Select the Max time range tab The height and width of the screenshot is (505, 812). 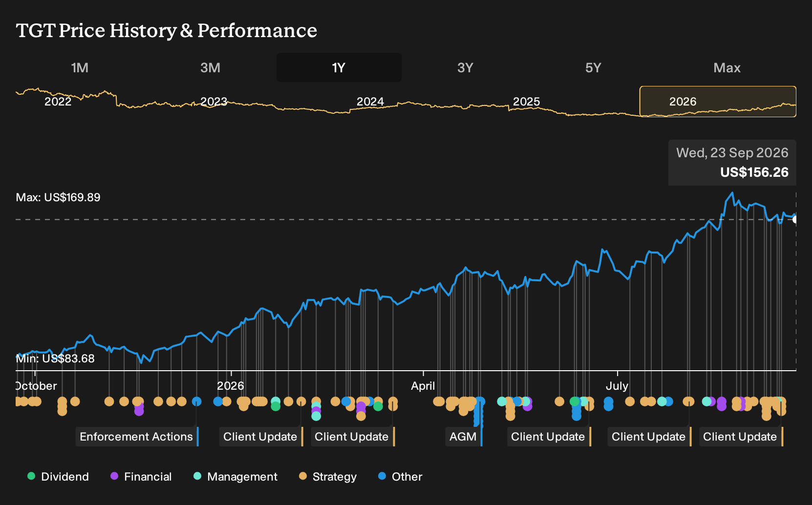727,67
